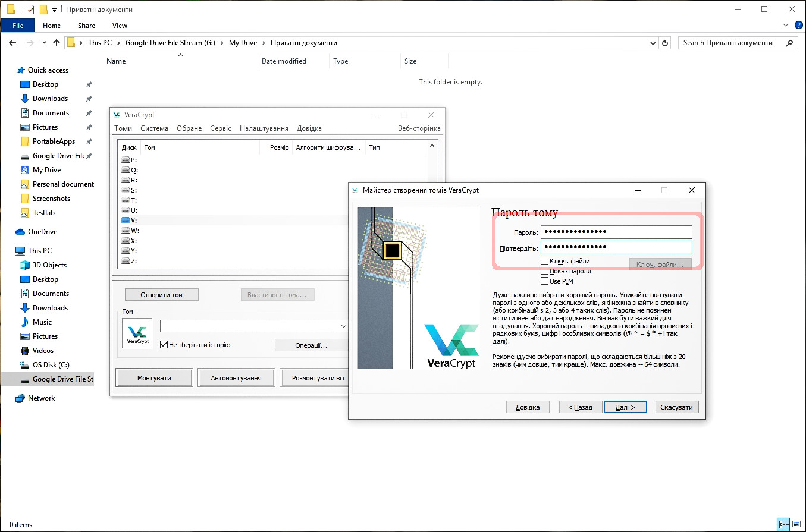The image size is (806, 532).
Task: Click the Up one level arrow
Action: click(57, 43)
